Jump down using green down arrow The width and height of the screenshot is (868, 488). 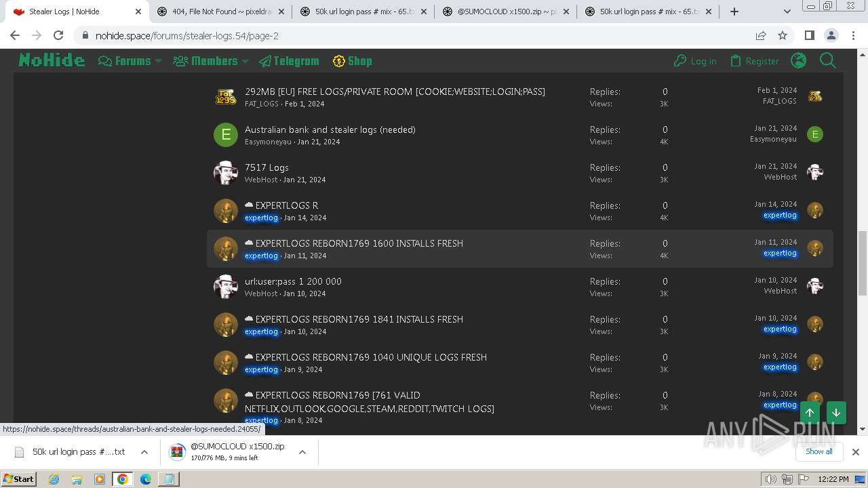(x=836, y=413)
